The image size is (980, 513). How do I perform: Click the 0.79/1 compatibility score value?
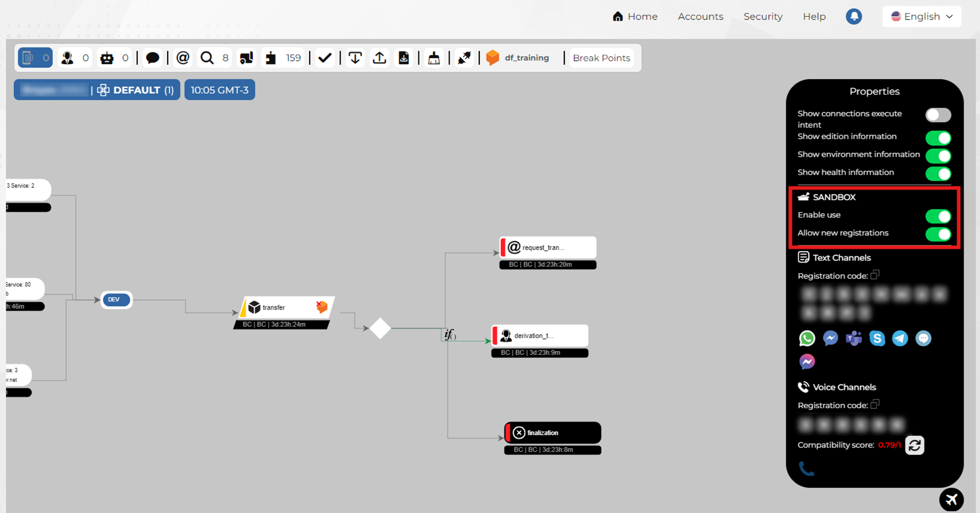pyautogui.click(x=890, y=445)
